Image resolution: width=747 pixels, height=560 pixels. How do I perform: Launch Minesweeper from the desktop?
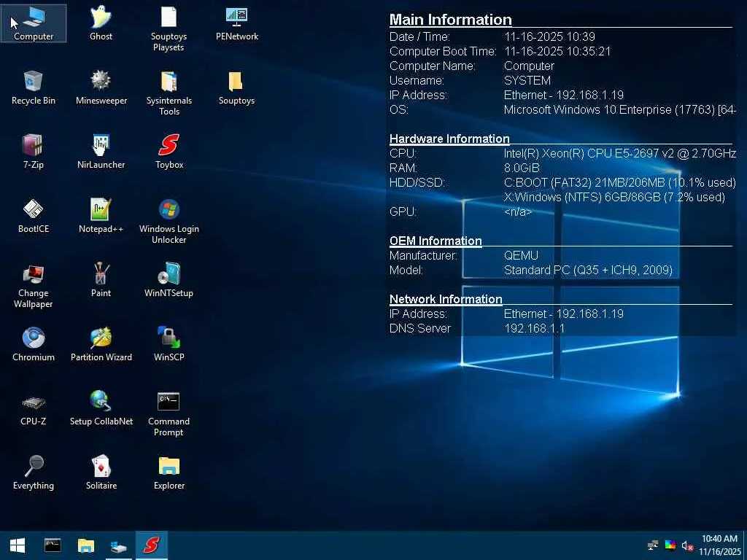coord(101,88)
